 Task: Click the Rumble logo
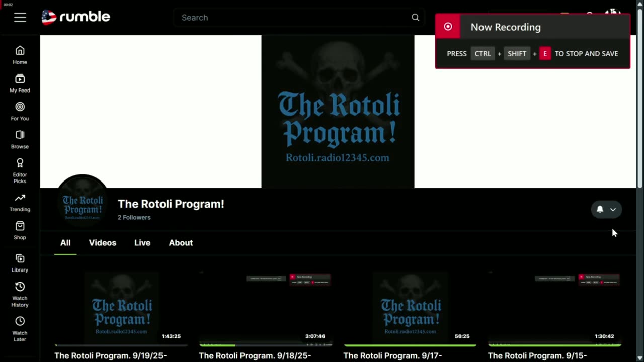pos(75,17)
